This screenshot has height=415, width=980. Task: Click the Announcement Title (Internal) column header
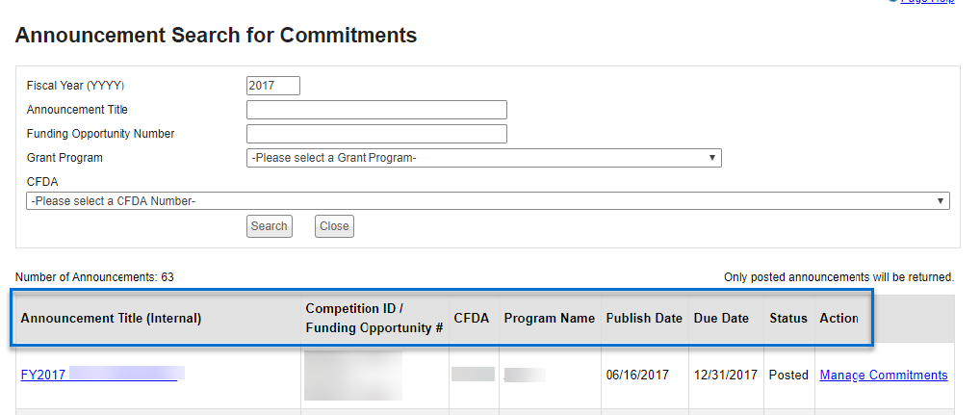[x=111, y=318]
